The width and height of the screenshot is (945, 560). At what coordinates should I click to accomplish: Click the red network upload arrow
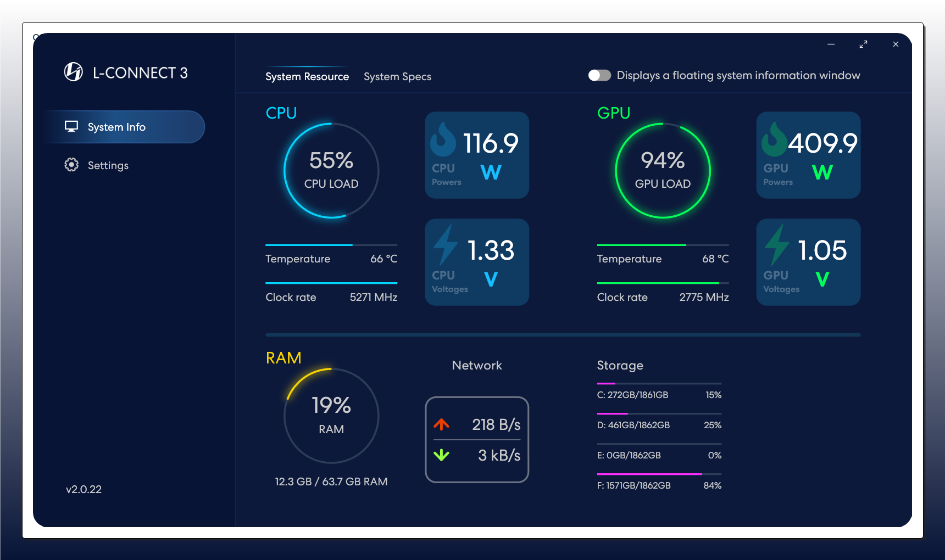pyautogui.click(x=442, y=424)
